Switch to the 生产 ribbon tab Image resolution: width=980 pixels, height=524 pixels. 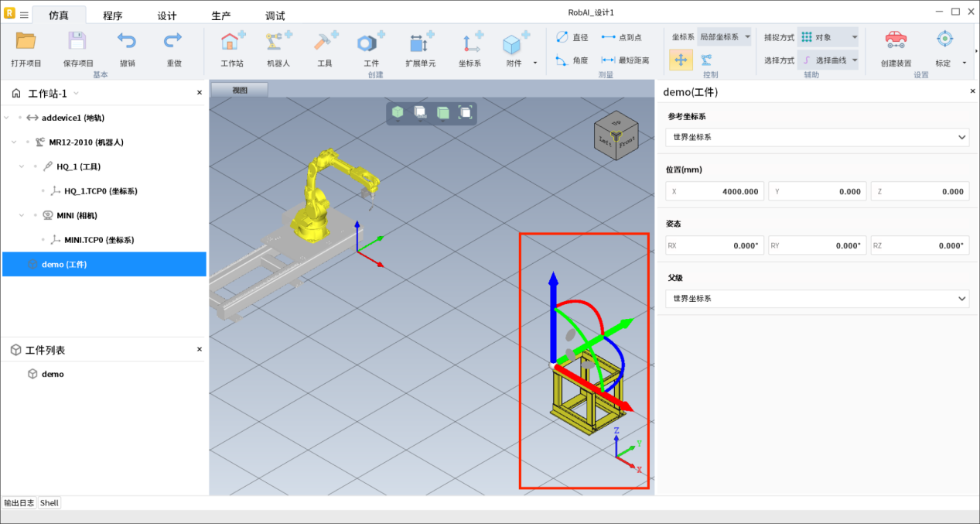tap(220, 15)
